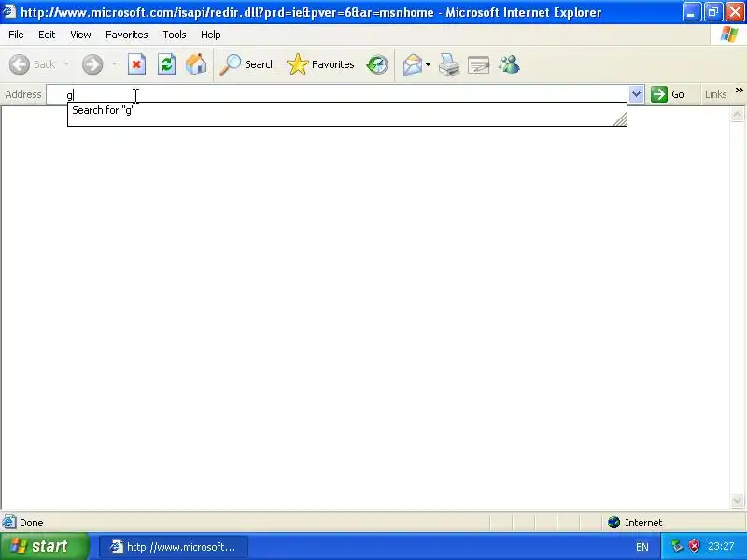Click the Links toolbar label
747x560 pixels.
715,94
